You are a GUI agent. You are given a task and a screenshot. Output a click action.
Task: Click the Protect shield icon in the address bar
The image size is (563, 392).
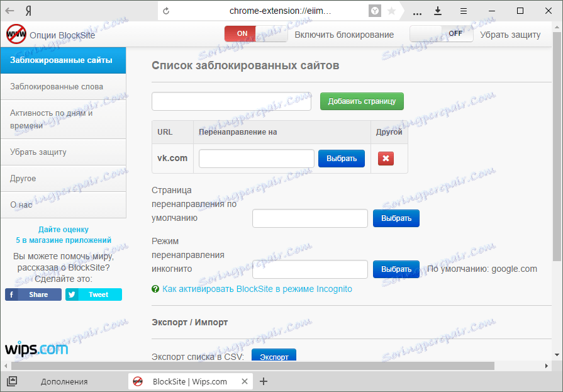click(374, 11)
